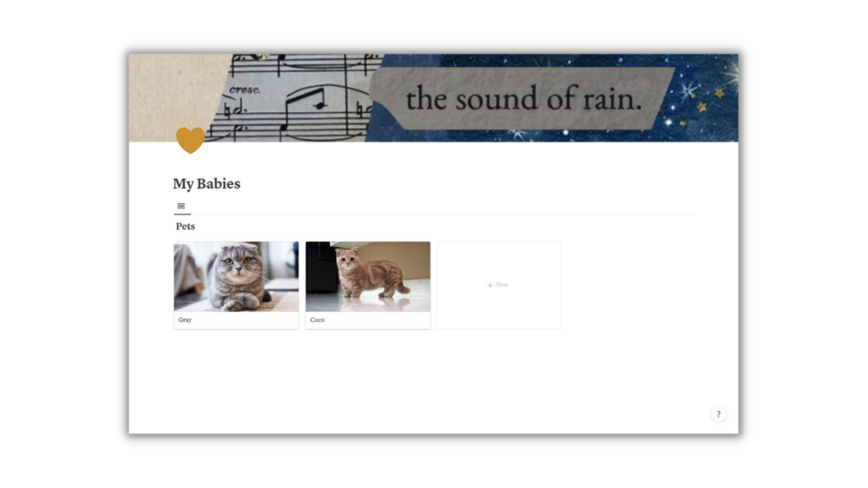Click "the sound of rain." cover text
The height and width of the screenshot is (488, 868).
click(x=523, y=98)
